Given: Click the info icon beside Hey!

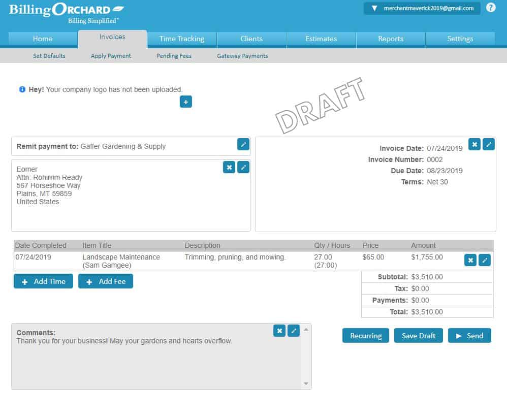Looking at the screenshot, I should pyautogui.click(x=22, y=89).
